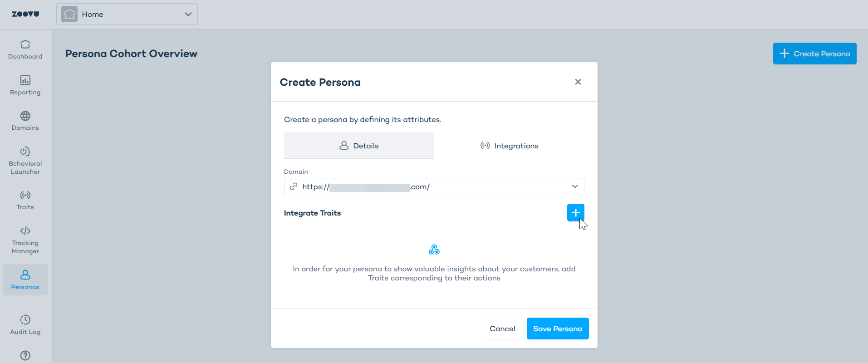Cancel the Create Persona dialog
This screenshot has height=363, width=868.
[x=502, y=329]
